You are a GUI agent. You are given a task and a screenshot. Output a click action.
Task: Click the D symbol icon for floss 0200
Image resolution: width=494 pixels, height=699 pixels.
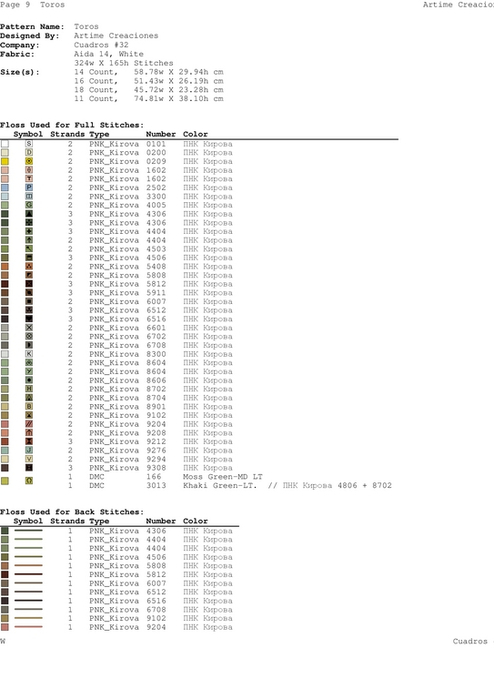coord(29,152)
